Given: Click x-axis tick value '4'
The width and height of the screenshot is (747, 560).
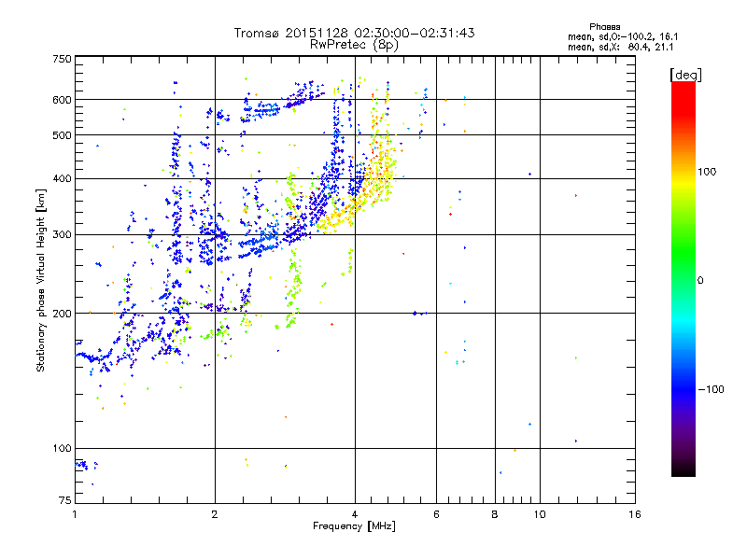Looking at the screenshot, I should click(355, 514).
